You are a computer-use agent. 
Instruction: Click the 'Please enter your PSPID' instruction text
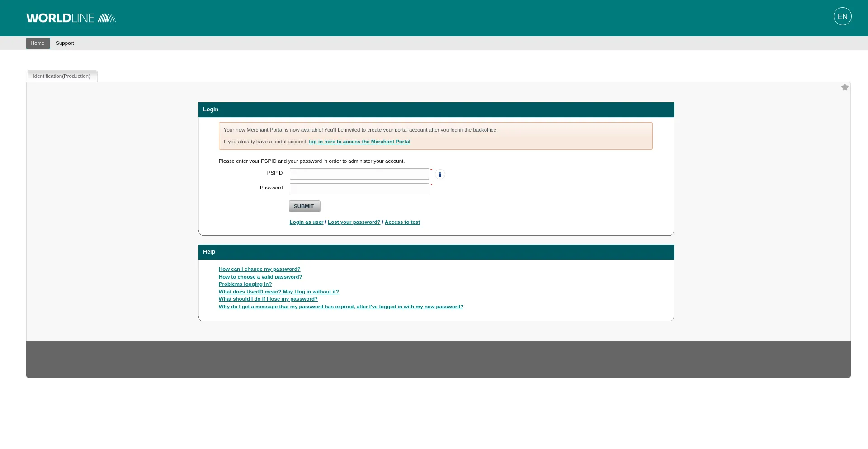click(x=311, y=161)
